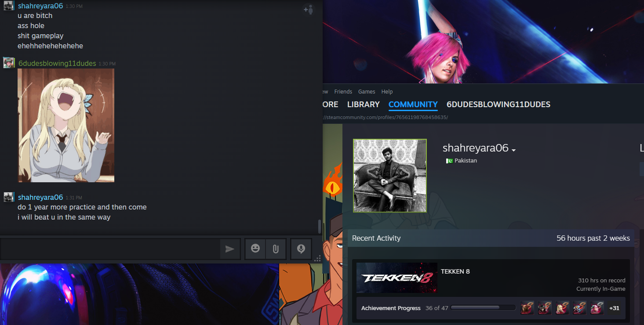Click the "Recent Activity" header text
Screen dimensions: 644x325
(x=376, y=238)
